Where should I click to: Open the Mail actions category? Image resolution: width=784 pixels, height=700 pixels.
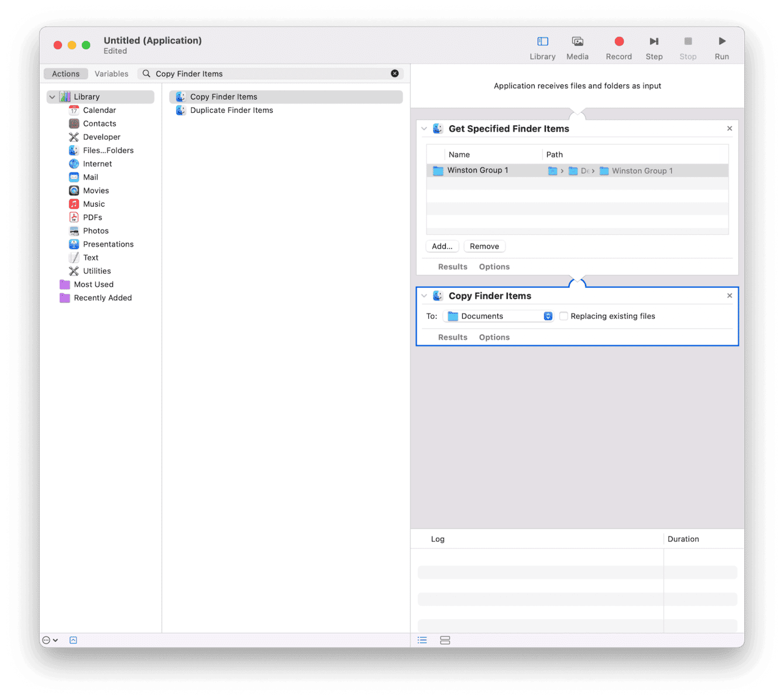(91, 177)
